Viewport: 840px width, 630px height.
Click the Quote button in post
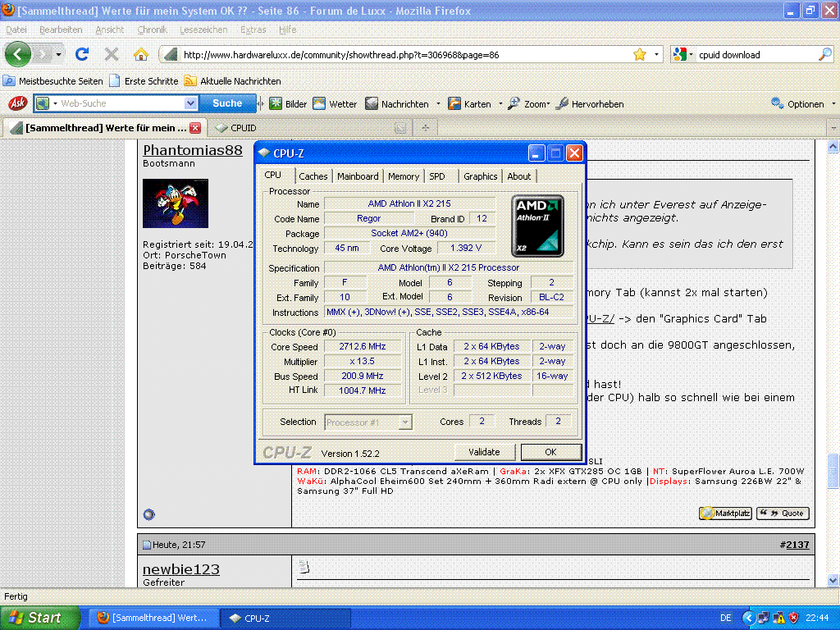pos(783,514)
